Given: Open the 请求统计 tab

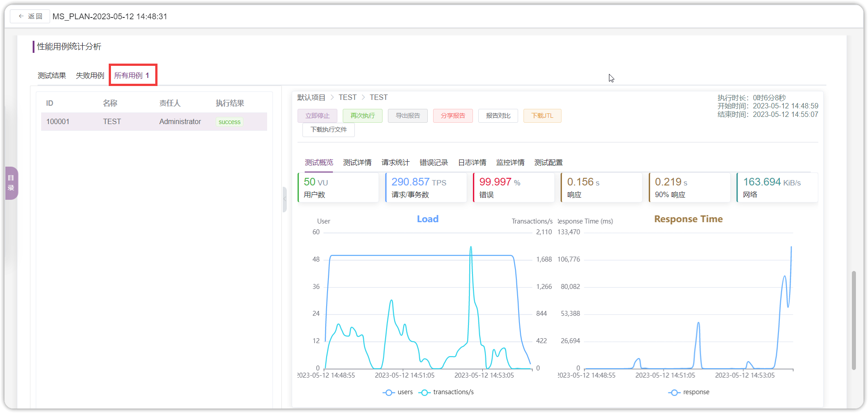Looking at the screenshot, I should pos(396,162).
